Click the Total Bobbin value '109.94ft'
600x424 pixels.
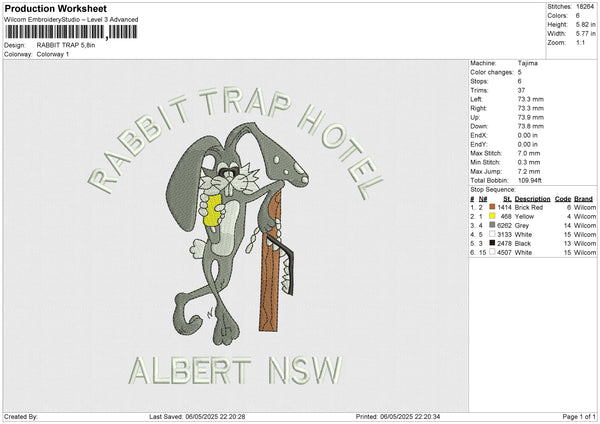point(530,180)
